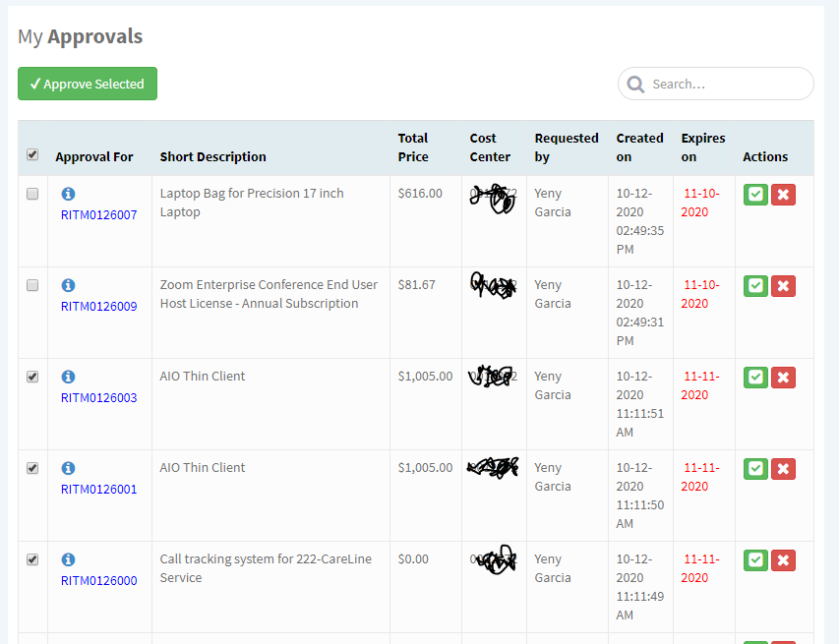Approve RITM0126001 using green check icon
This screenshot has height=644, width=839.
pos(755,469)
